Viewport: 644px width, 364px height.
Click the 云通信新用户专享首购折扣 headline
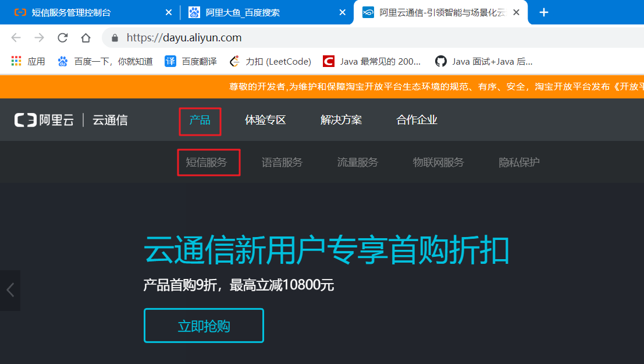(x=326, y=250)
